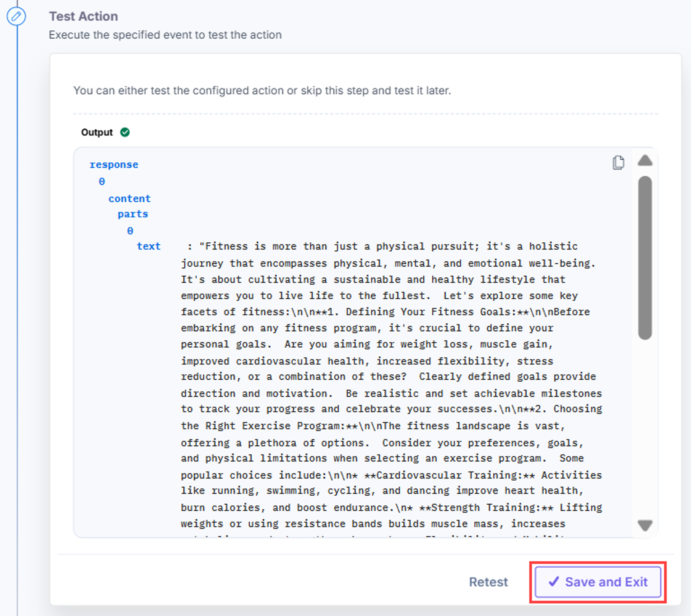Screen dimensions: 691x616
Task: Click the scrollbar down arrow
Action: (x=645, y=526)
